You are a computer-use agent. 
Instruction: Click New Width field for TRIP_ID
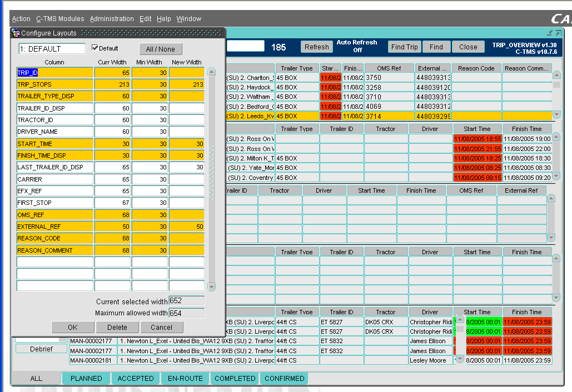187,73
